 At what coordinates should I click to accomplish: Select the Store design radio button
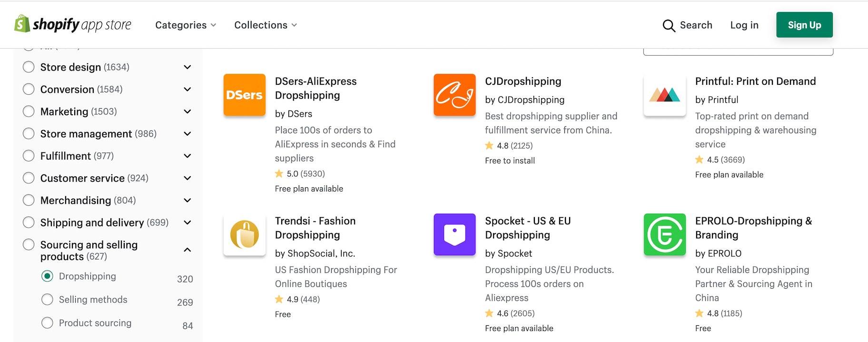pyautogui.click(x=29, y=67)
